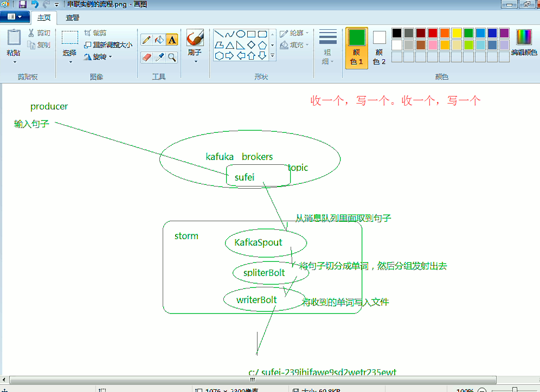Choose the Triangle shape
This screenshot has height=392, width=540.
(230, 45)
